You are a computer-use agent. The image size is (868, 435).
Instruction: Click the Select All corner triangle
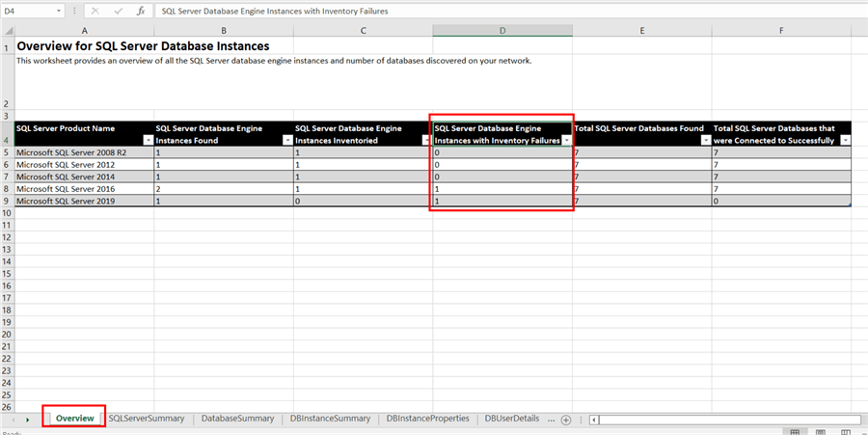click(x=8, y=31)
